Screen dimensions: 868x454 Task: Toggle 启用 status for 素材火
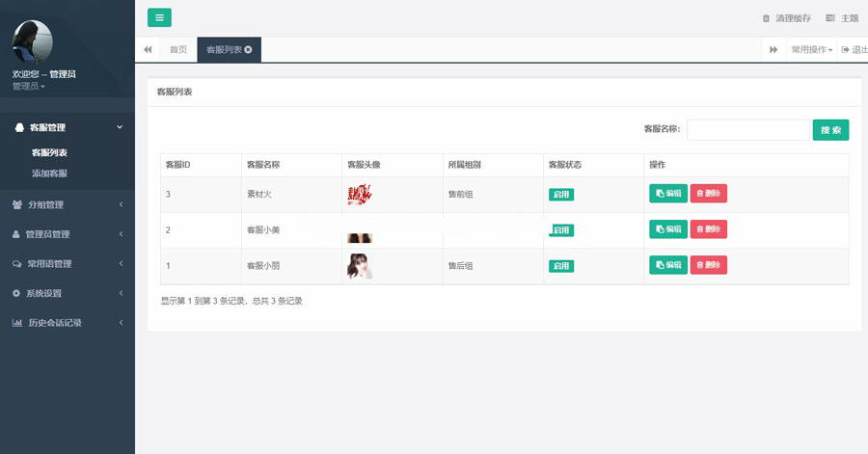point(561,194)
